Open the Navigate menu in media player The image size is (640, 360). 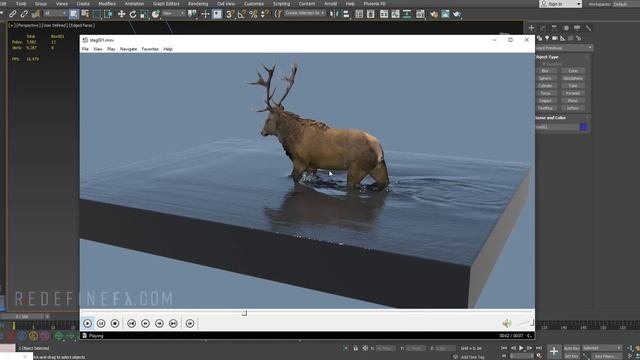tap(128, 49)
